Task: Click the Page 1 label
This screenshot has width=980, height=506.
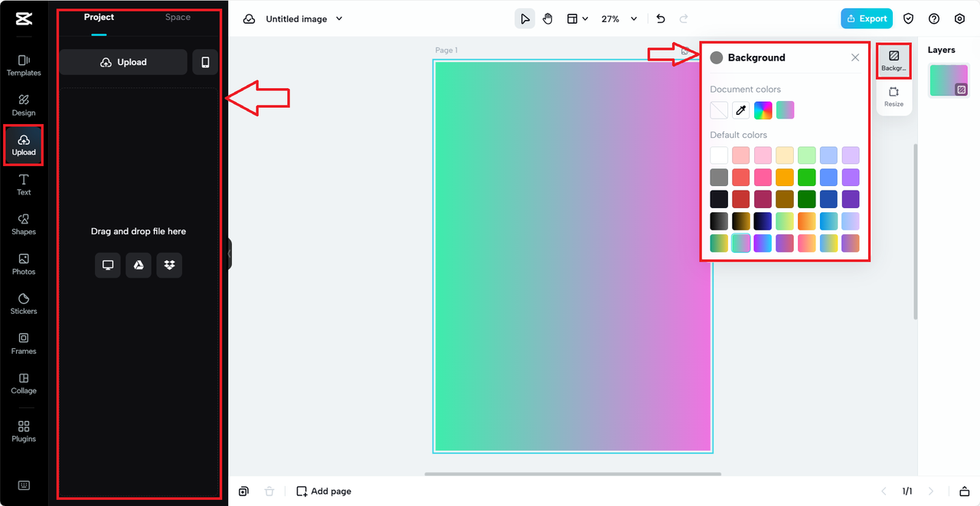Action: pos(446,51)
